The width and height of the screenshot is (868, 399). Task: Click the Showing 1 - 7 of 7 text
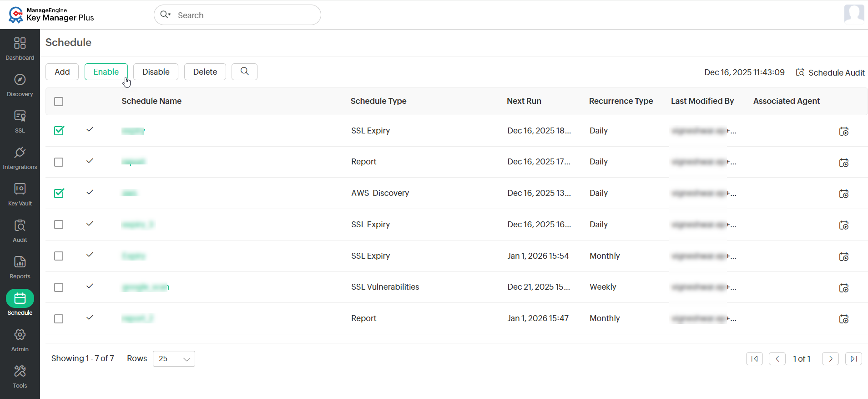click(x=82, y=358)
